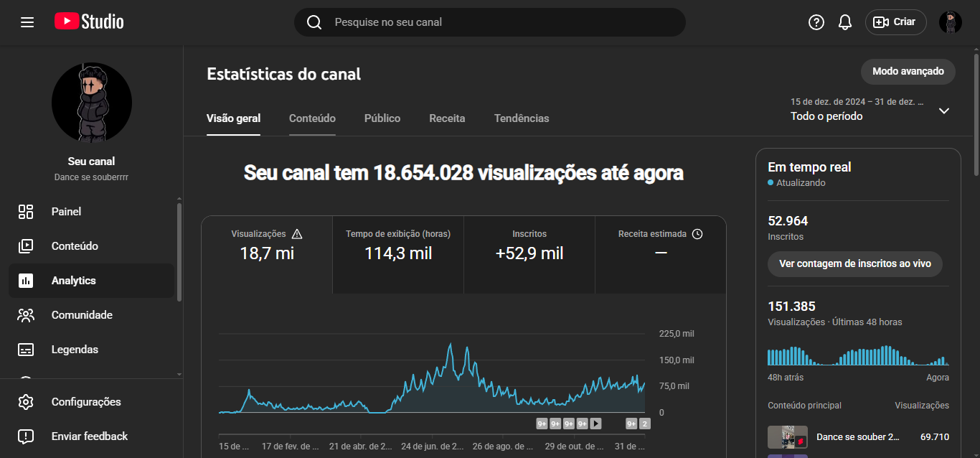Viewport: 980px width, 458px height.
Task: Click the 'Em tempo real' heading
Action: 809,167
